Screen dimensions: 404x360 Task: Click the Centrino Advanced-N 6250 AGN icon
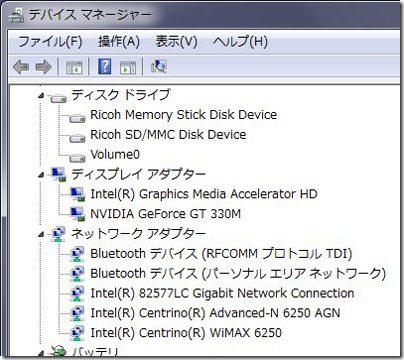pos(77,313)
